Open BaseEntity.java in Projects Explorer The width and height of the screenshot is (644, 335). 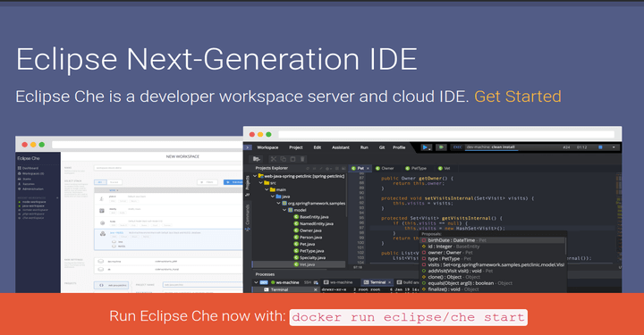(311, 217)
